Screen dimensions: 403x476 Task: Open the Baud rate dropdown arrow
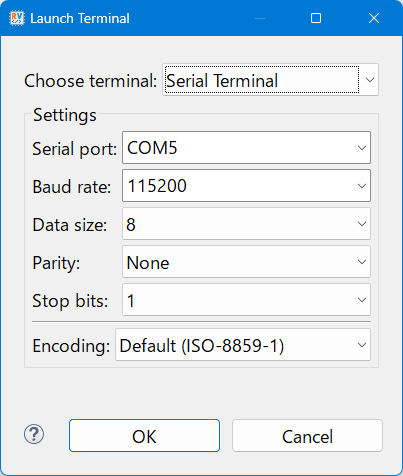click(362, 186)
